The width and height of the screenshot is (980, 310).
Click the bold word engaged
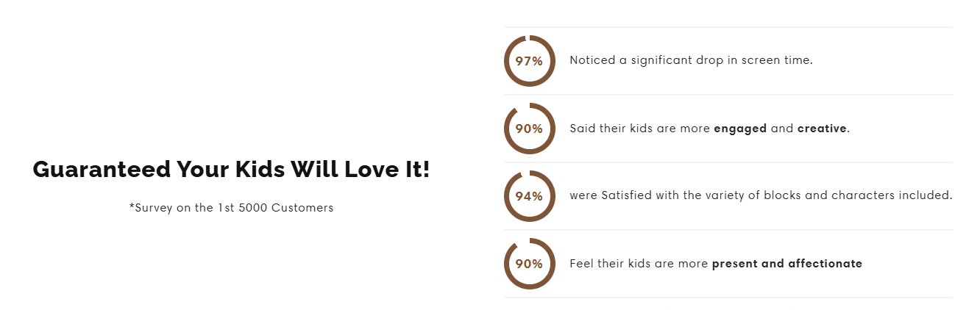[x=740, y=129]
